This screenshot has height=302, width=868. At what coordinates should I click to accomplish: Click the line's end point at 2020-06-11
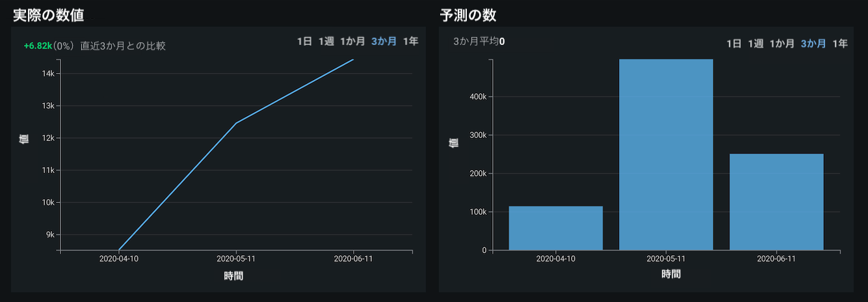(353, 60)
